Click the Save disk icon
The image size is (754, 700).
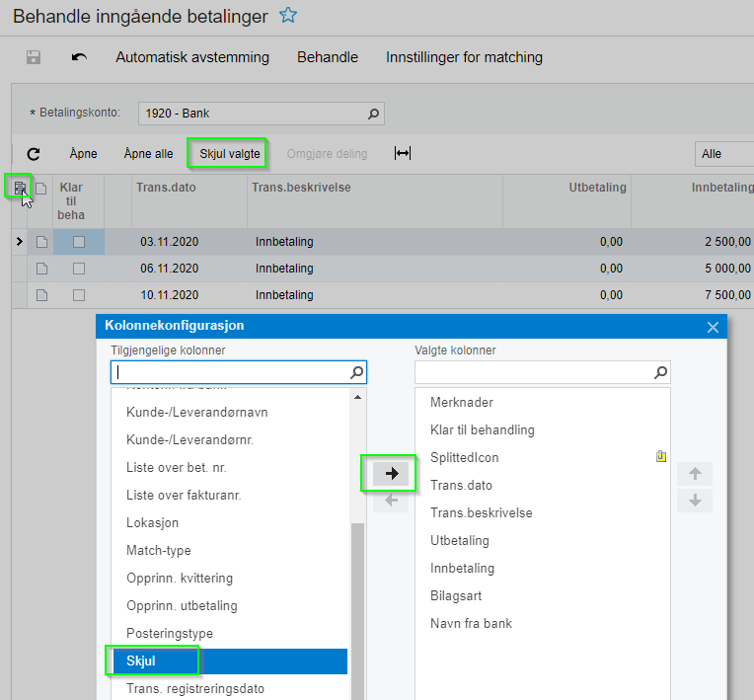point(34,57)
